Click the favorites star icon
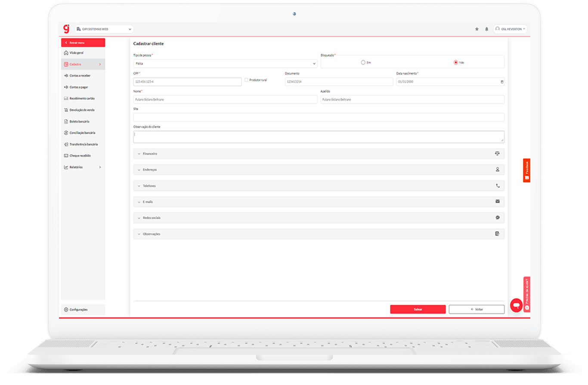The width and height of the screenshot is (588, 385). 477,29
